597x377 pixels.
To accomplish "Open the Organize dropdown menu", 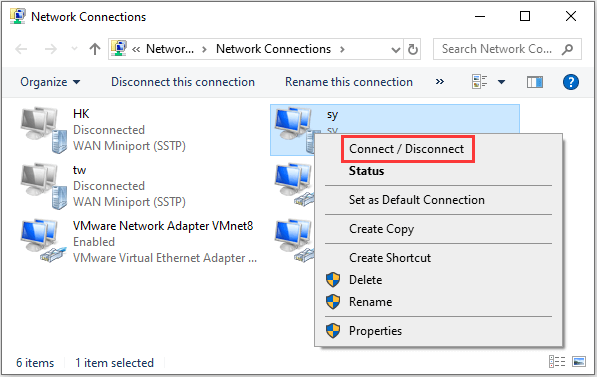I will pos(50,82).
